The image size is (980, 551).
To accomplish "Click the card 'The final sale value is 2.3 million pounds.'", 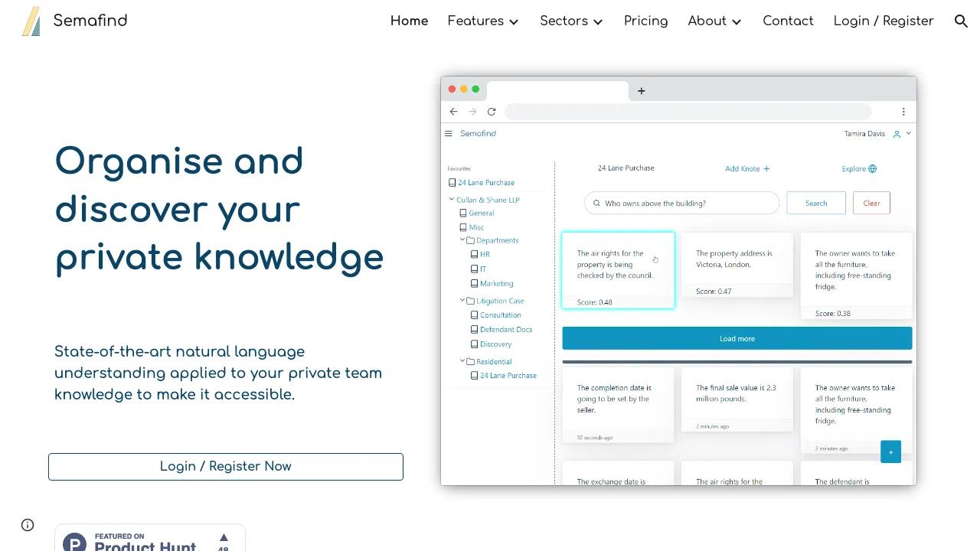I will pyautogui.click(x=737, y=399).
